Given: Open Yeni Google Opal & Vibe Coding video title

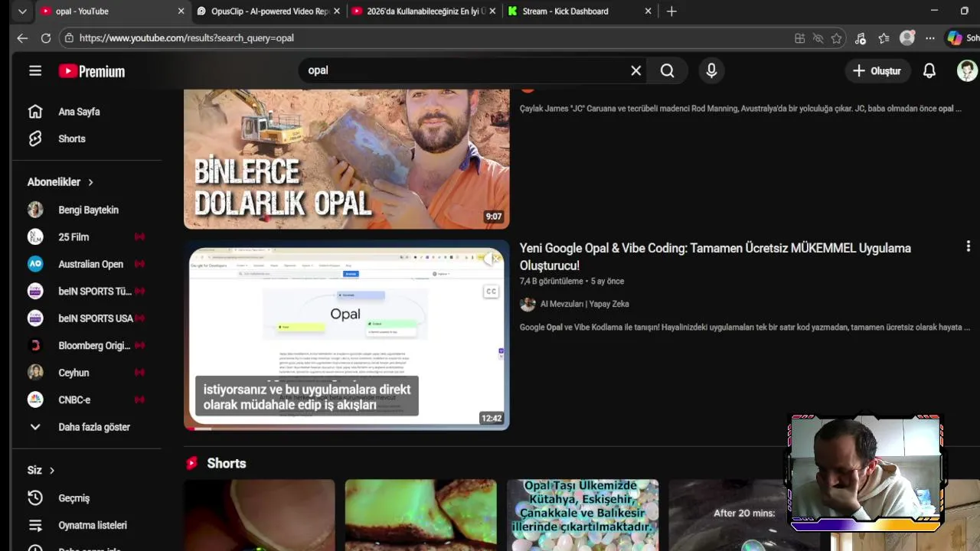Looking at the screenshot, I should point(715,256).
